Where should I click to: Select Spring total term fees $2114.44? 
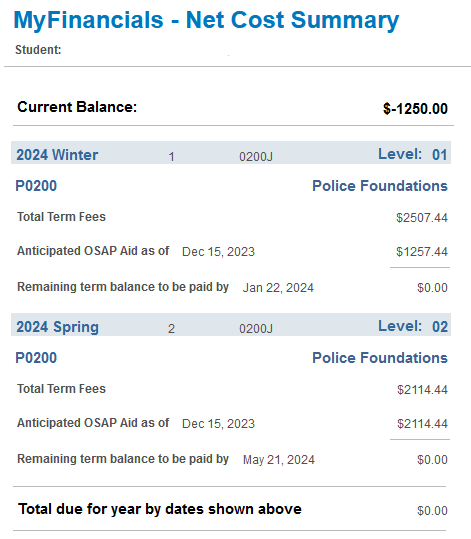tap(422, 389)
